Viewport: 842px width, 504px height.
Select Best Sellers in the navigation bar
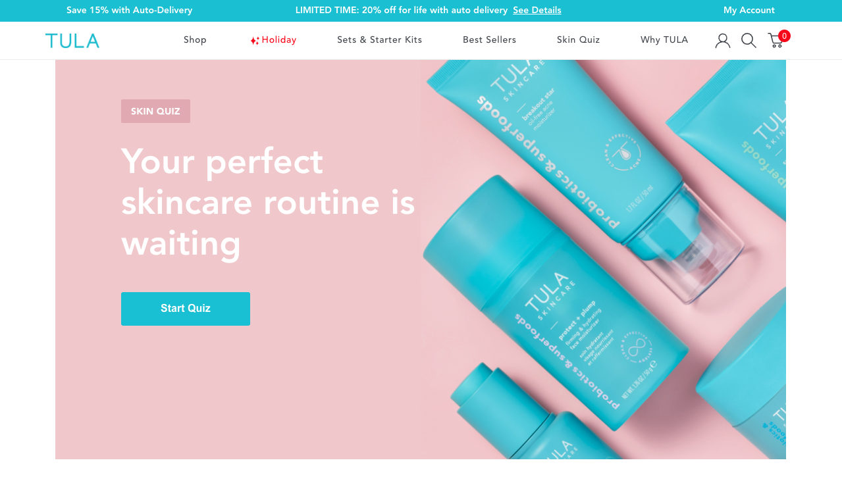[489, 40]
